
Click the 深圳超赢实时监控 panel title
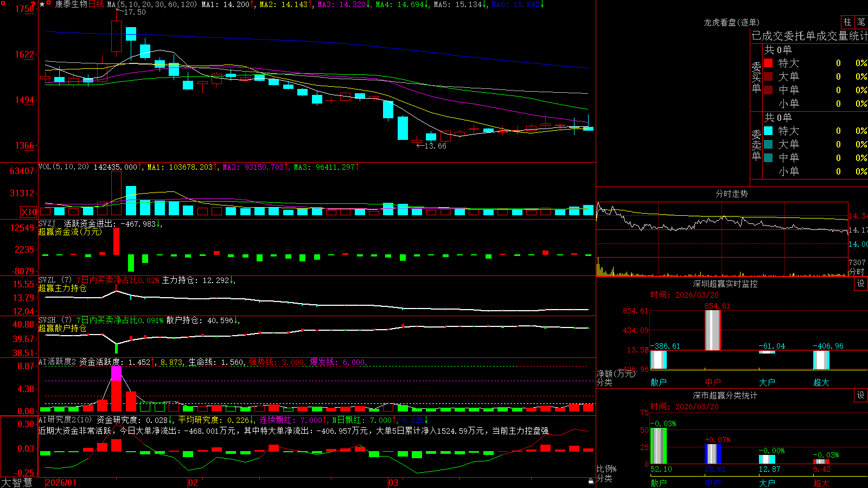pyautogui.click(x=725, y=284)
